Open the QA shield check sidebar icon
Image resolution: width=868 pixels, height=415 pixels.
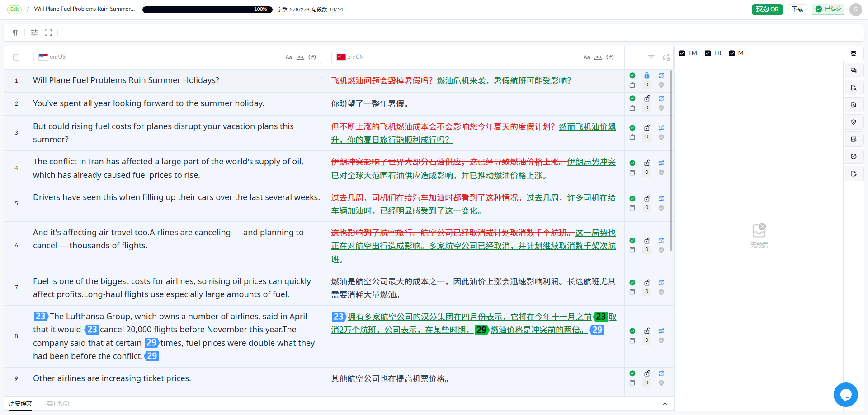[854, 122]
